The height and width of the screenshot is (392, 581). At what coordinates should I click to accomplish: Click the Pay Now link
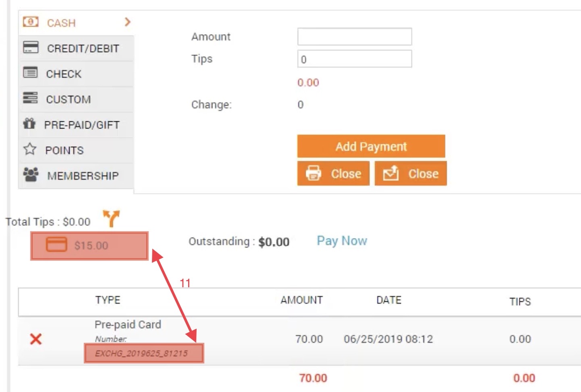coord(342,241)
